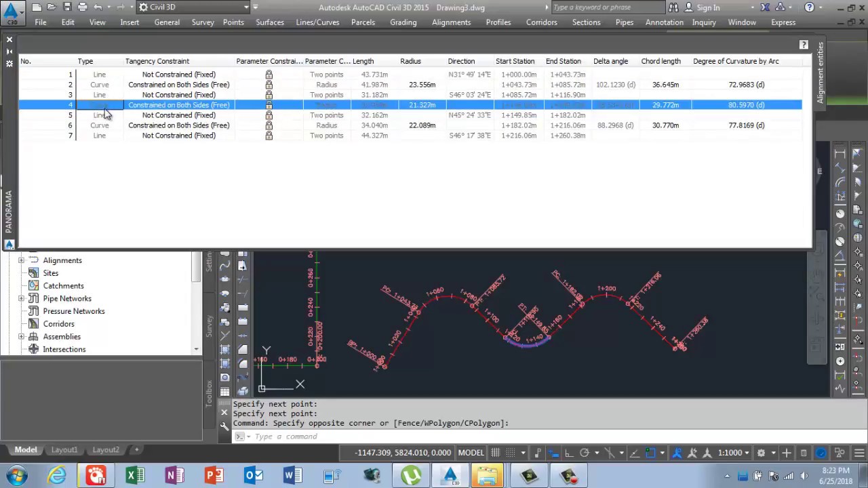The image size is (868, 488).
Task: Click the binoculars search icon
Action: click(673, 7)
